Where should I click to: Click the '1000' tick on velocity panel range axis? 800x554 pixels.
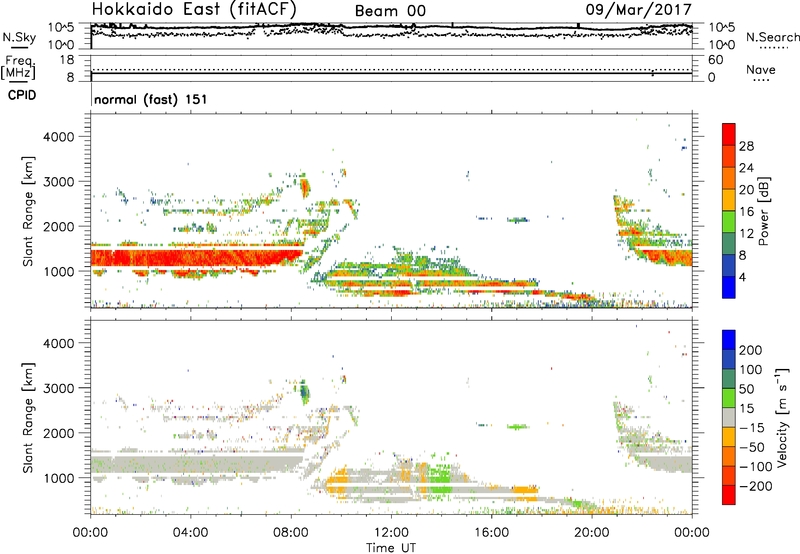point(59,478)
